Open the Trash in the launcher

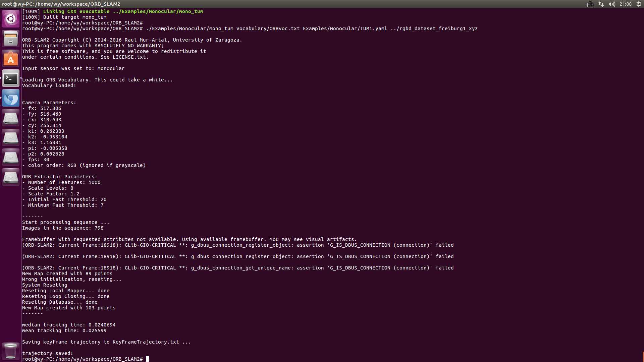[x=11, y=351]
